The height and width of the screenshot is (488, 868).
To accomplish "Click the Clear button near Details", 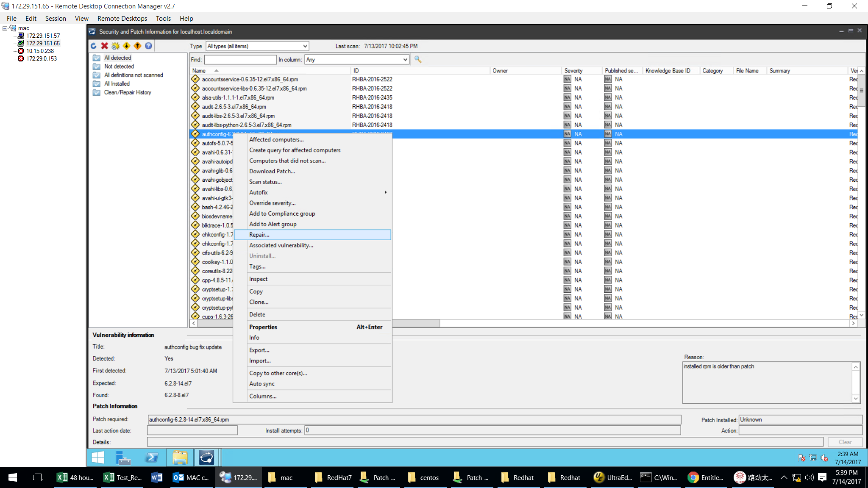I will point(845,442).
